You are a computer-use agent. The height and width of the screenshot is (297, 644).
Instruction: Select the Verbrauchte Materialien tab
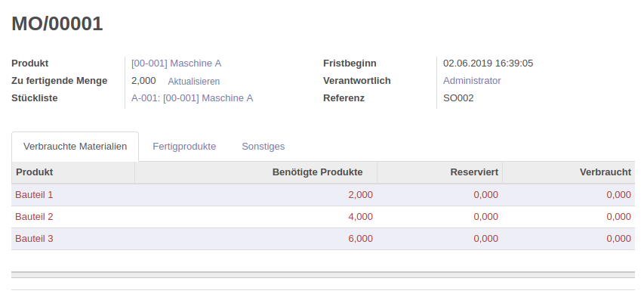75,147
